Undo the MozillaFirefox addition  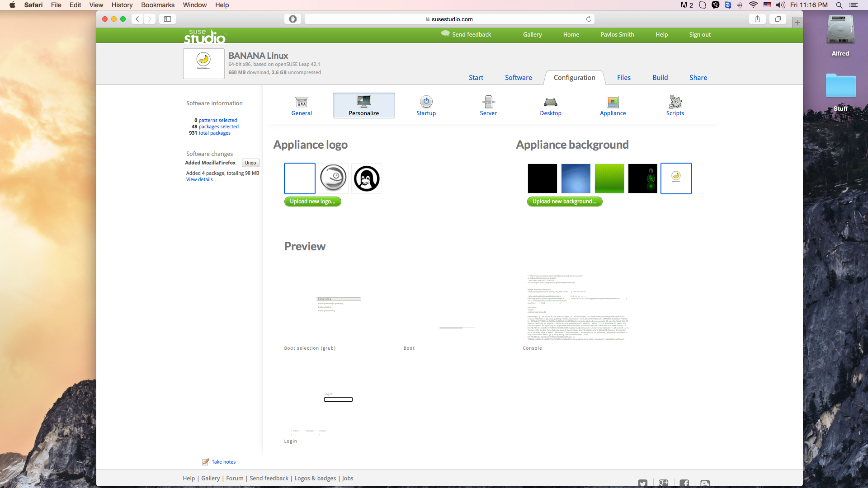250,163
